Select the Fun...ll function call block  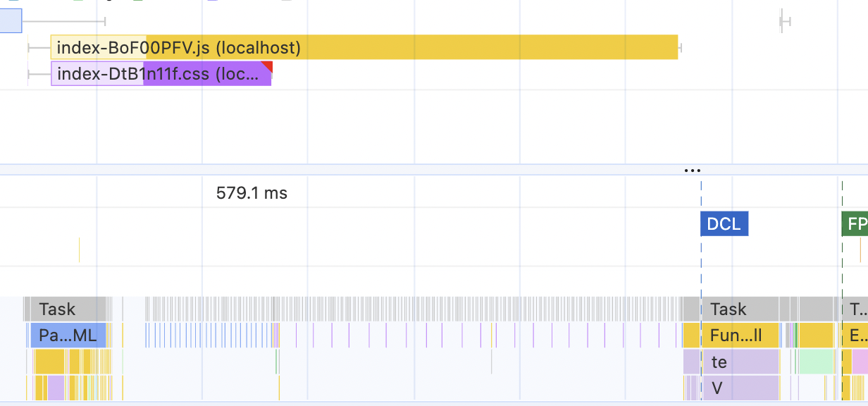pos(740,336)
